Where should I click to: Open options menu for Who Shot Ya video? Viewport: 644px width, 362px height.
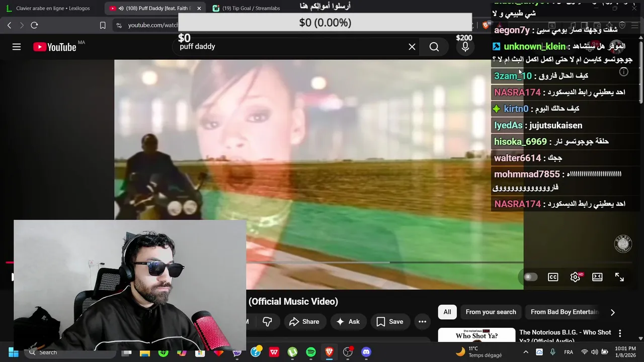(x=620, y=333)
